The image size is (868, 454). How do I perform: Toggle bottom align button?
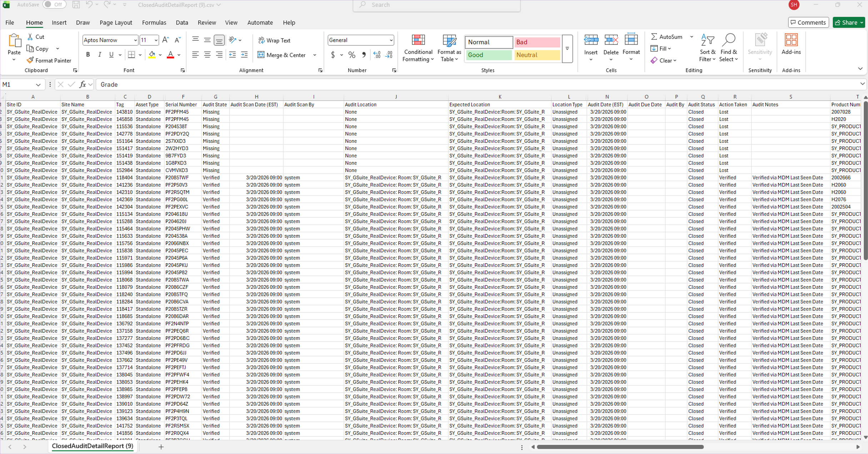[219, 40]
